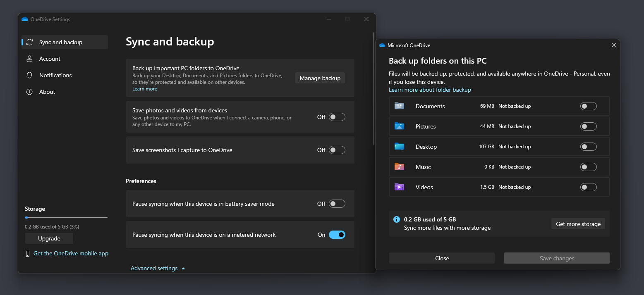This screenshot has width=644, height=295.
Task: Click 'Not backed up' status in Music row
Action: click(x=515, y=167)
